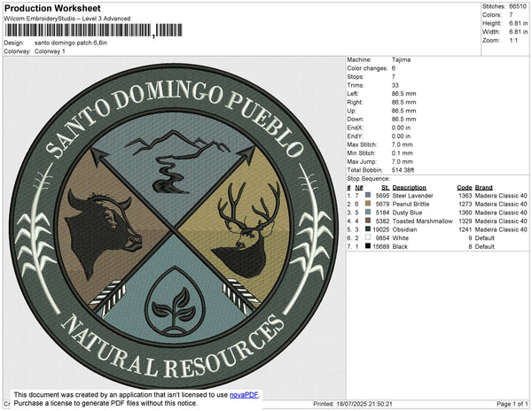Pick the Dusty Blue thread swatch

pyautogui.click(x=369, y=213)
